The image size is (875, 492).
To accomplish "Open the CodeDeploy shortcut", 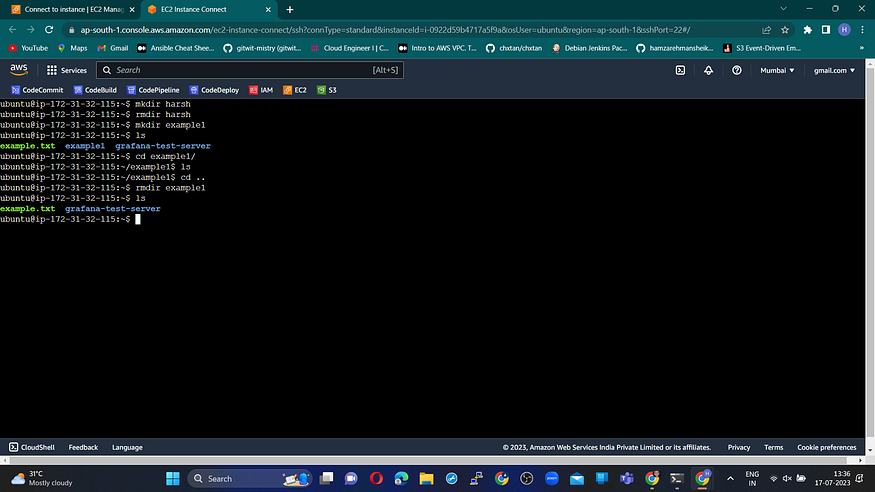I will pos(214,90).
